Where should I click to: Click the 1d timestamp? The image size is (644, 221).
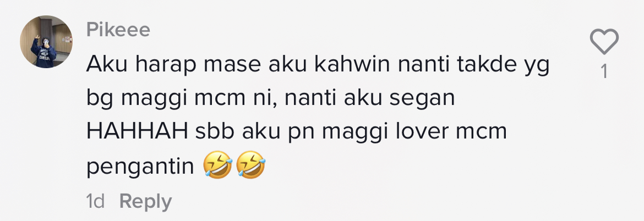click(95, 201)
